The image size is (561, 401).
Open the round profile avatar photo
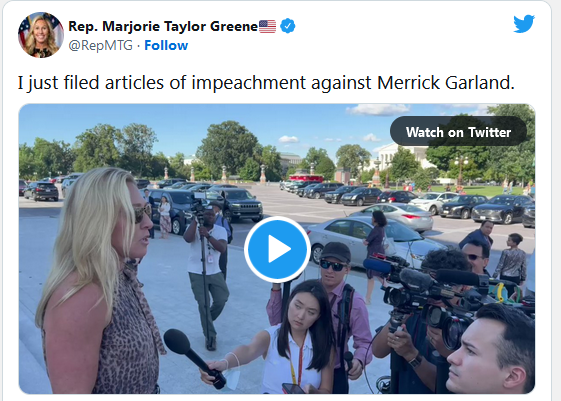coord(41,35)
